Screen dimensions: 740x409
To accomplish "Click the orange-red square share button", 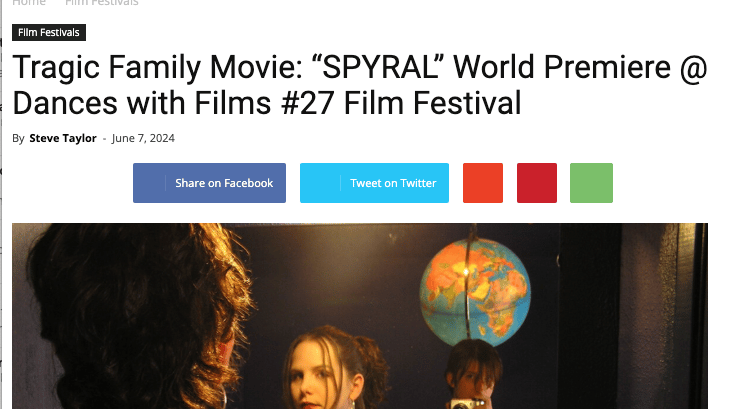I will (x=483, y=183).
